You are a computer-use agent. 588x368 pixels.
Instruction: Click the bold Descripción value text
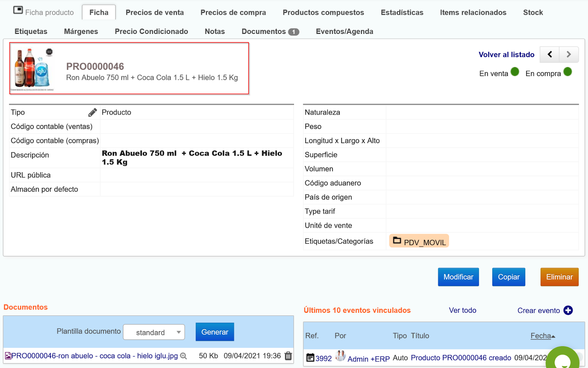point(192,158)
